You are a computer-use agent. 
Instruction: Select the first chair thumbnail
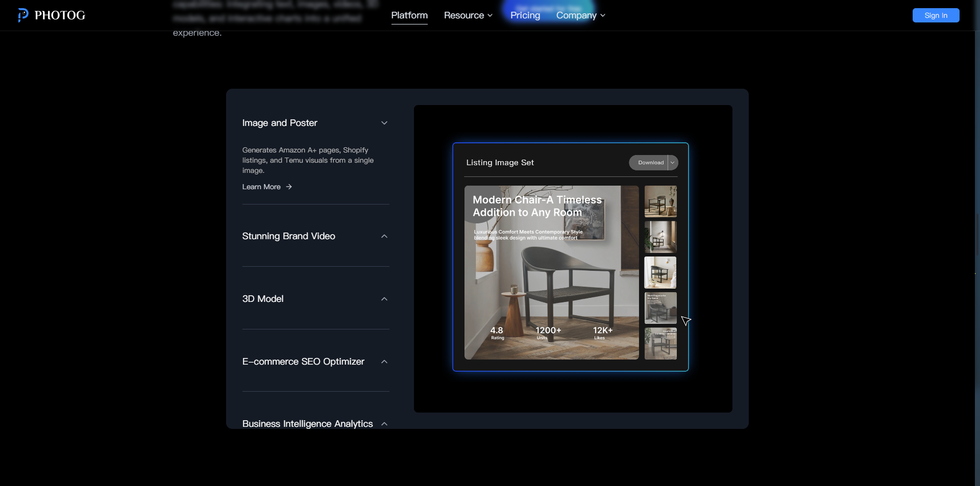[660, 201]
